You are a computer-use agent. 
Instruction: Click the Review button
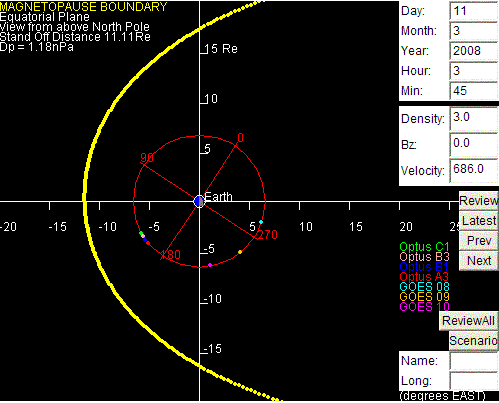tap(479, 201)
